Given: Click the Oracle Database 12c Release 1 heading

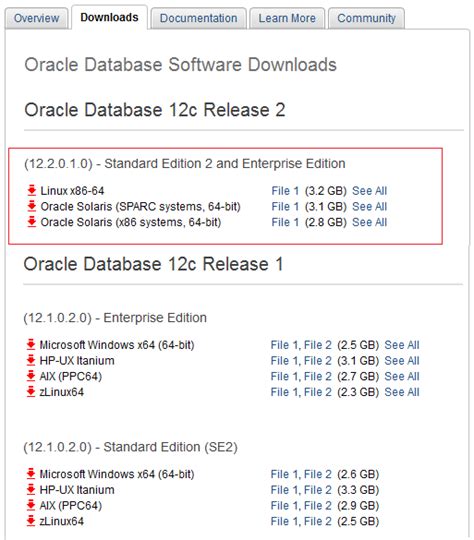Looking at the screenshot, I should (153, 264).
